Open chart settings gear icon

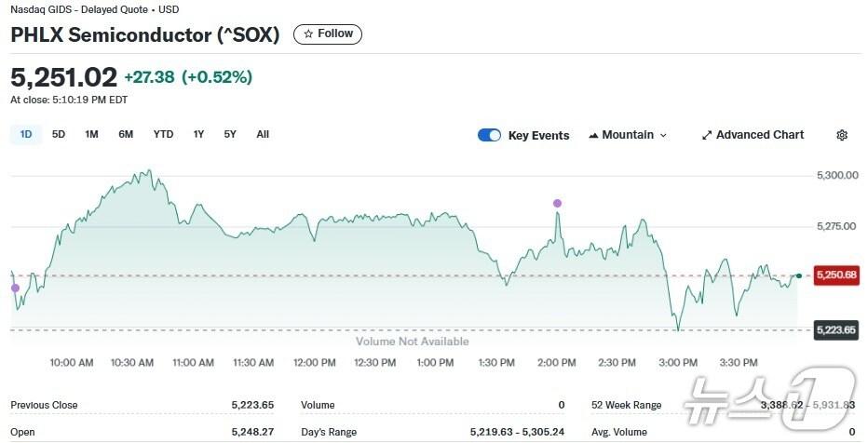pos(842,135)
